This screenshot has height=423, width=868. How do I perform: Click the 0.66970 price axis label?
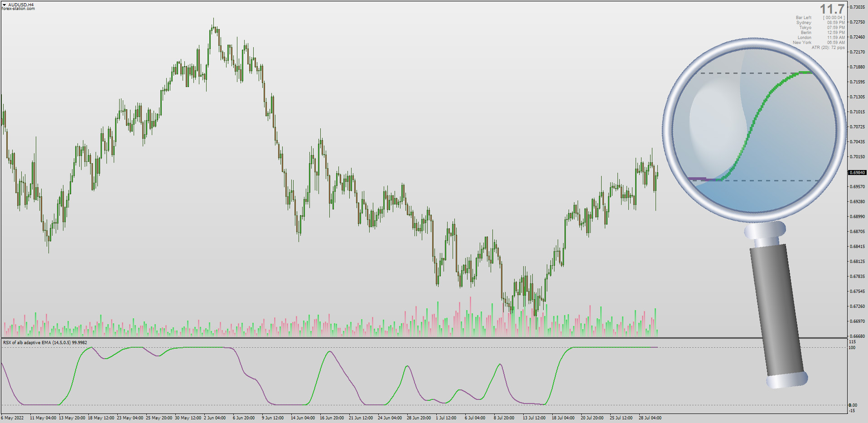point(858,321)
